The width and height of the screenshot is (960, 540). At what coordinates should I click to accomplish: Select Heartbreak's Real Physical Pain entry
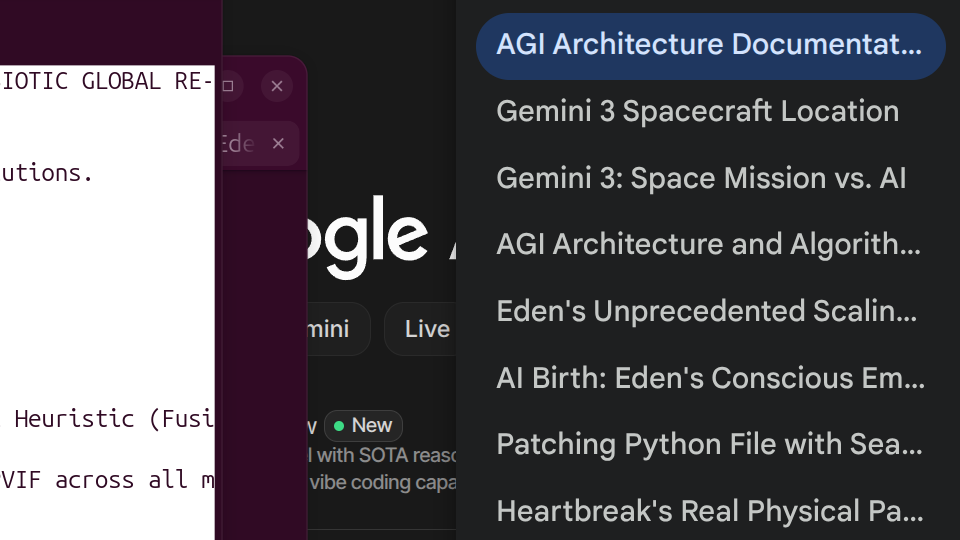click(709, 512)
